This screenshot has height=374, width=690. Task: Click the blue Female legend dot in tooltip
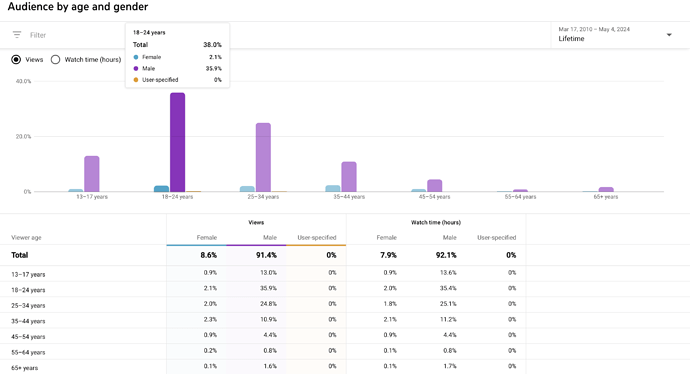(x=136, y=57)
